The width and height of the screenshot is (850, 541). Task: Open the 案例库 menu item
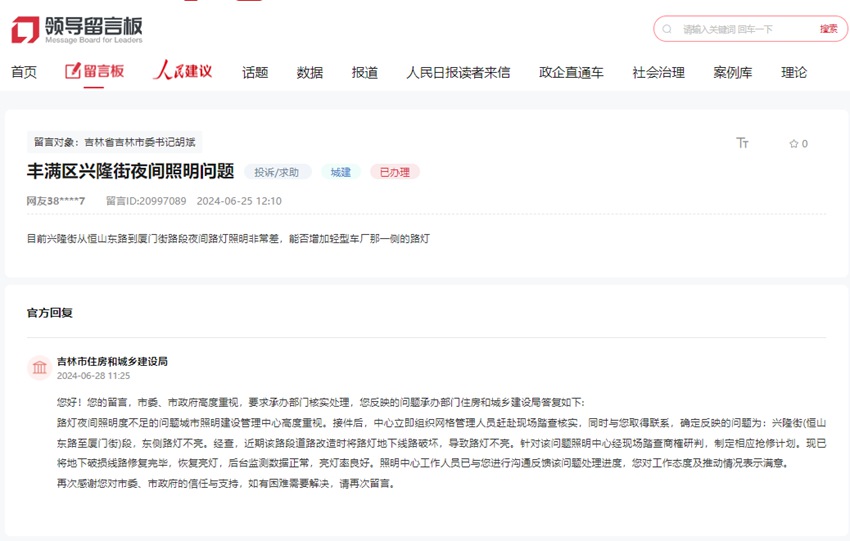[732, 72]
